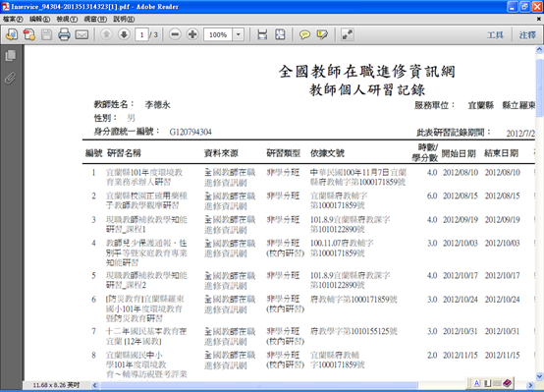Viewport: 544px width, 392px height.
Task: Click the A language bar icon
Action: [477, 383]
